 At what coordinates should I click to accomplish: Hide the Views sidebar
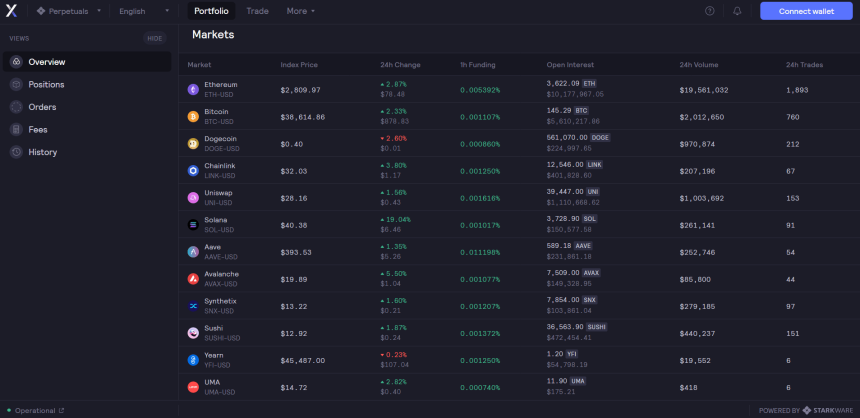[154, 38]
